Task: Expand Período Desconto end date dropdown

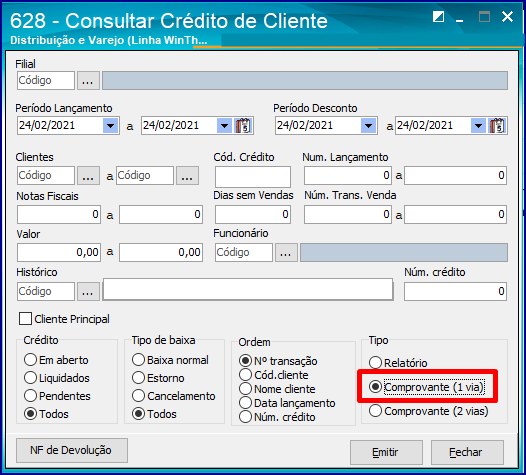Action: click(x=478, y=126)
